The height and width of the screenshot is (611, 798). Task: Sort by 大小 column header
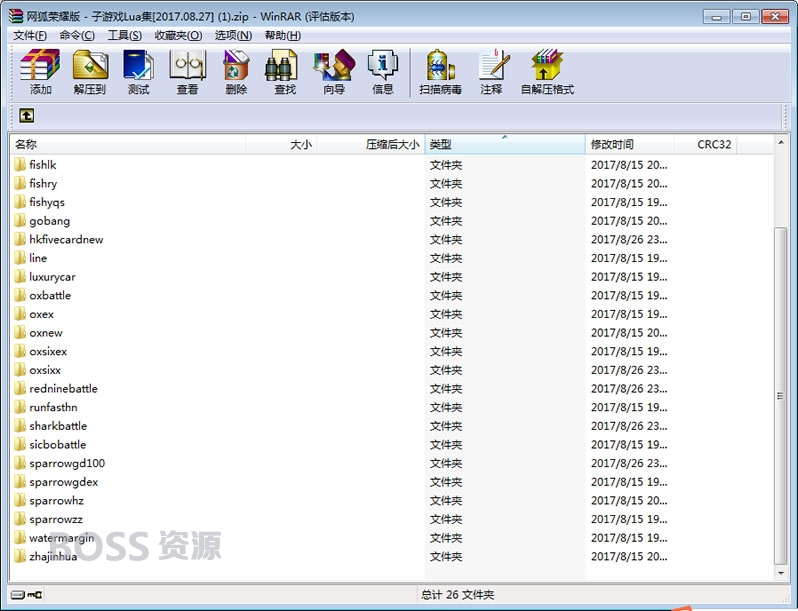(x=281, y=144)
